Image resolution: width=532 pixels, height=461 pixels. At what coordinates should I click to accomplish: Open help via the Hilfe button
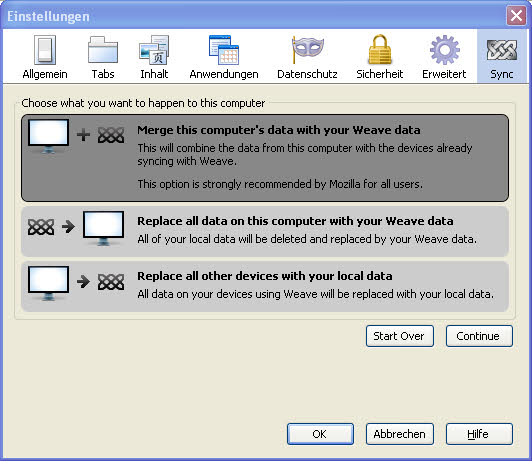479,434
